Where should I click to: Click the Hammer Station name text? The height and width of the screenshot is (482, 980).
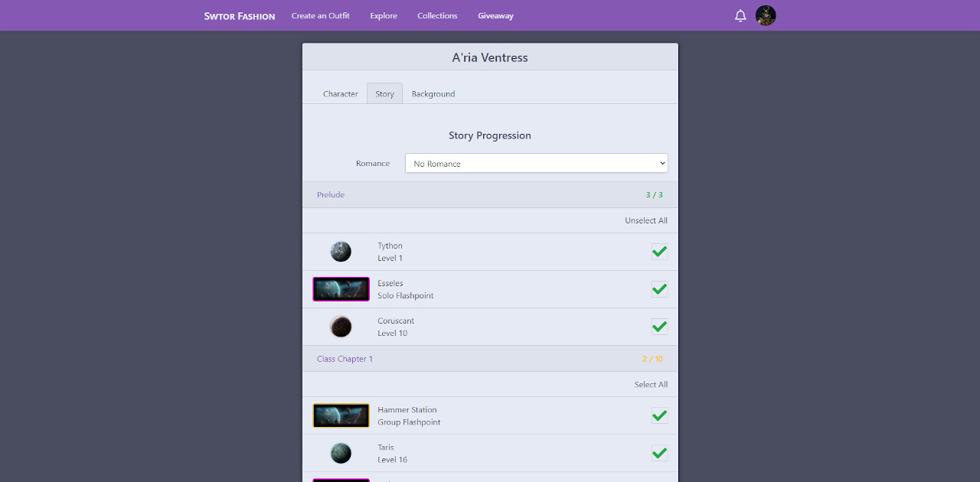(407, 409)
